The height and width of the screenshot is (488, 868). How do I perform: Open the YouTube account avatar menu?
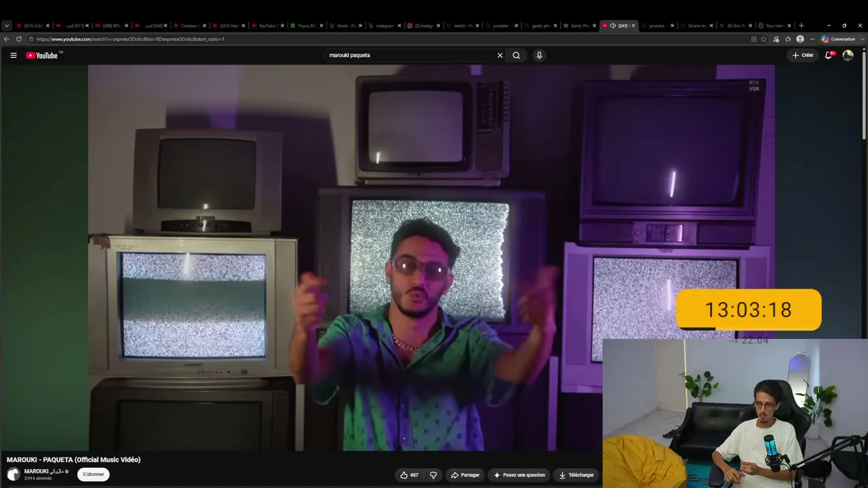point(848,56)
